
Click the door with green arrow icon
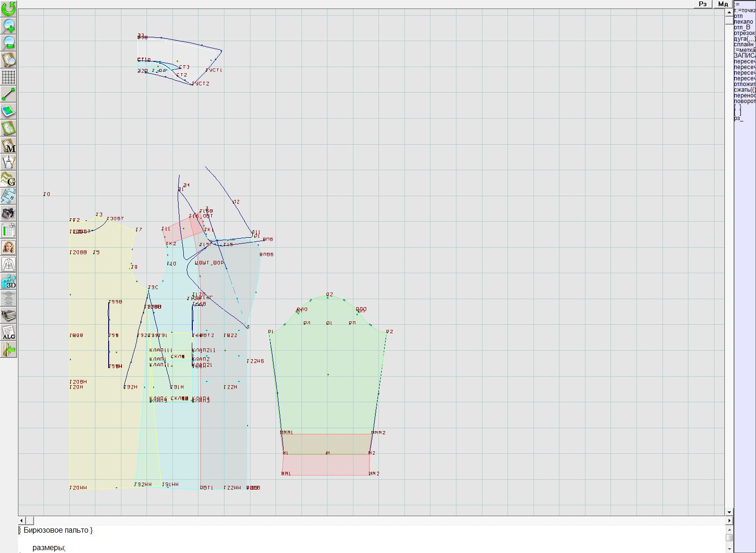click(9, 350)
